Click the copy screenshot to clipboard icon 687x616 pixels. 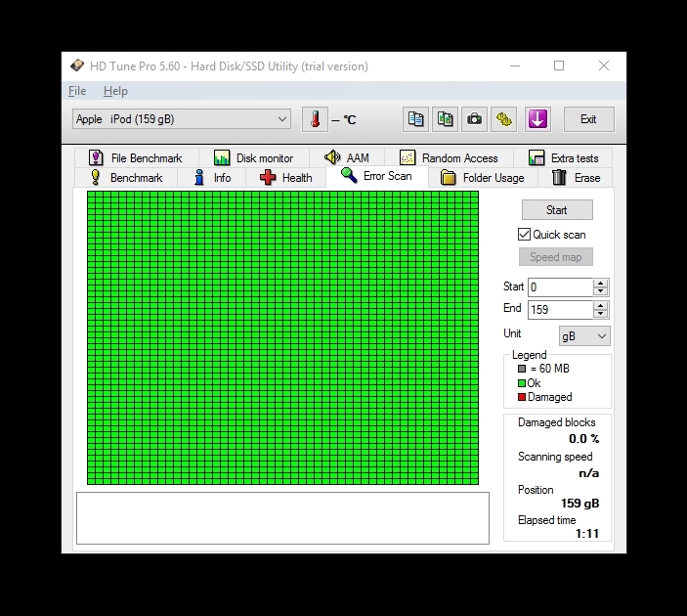(446, 119)
